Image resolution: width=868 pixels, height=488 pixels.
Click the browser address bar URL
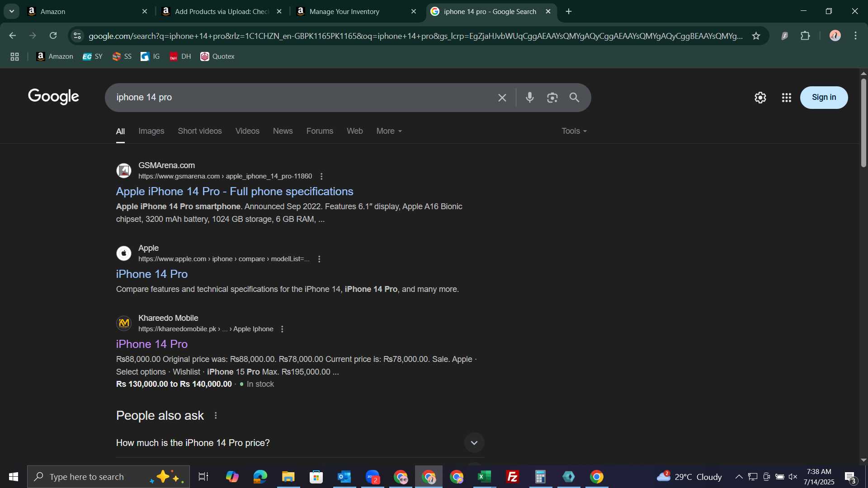(x=415, y=36)
